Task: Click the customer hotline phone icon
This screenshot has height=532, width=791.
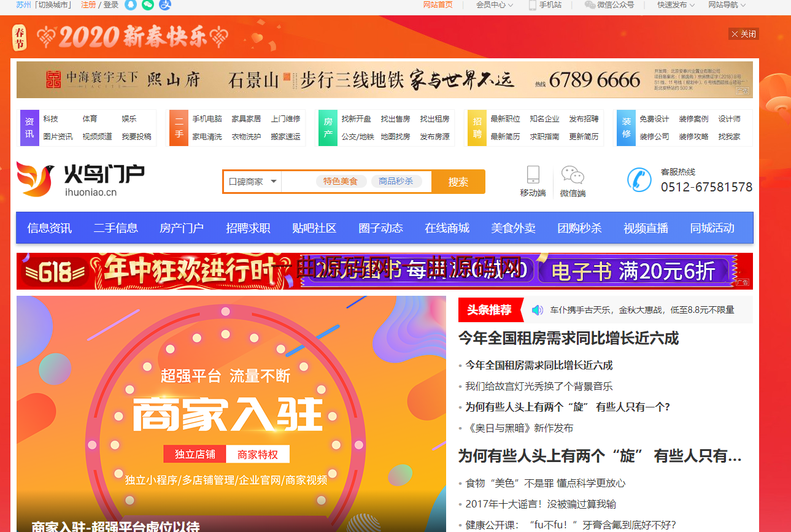Action: 639,179
